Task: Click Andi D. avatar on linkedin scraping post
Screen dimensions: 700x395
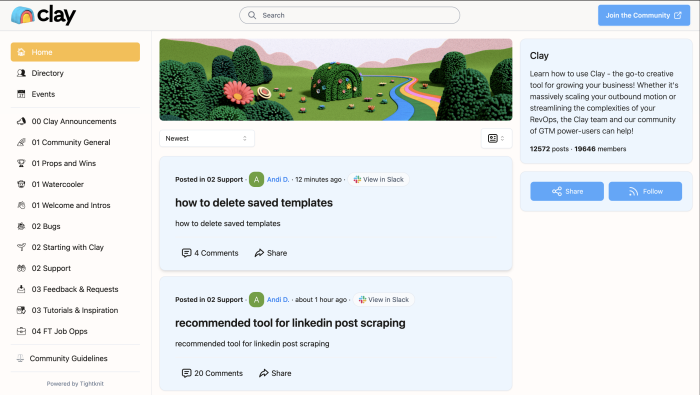Action: coord(256,299)
